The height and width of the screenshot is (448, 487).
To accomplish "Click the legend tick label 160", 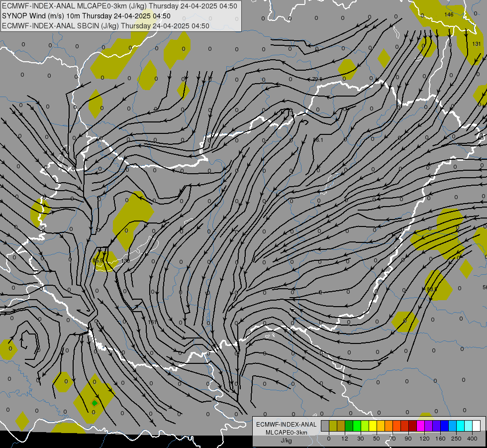I will 440,439.
